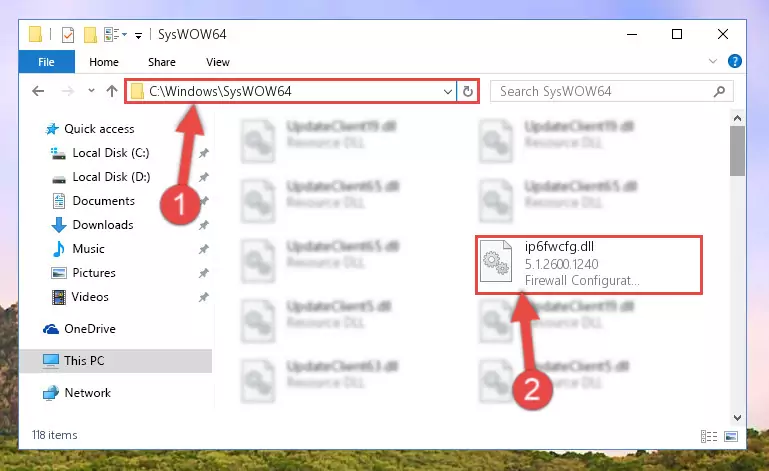Open the View ribbon tab

pyautogui.click(x=218, y=62)
